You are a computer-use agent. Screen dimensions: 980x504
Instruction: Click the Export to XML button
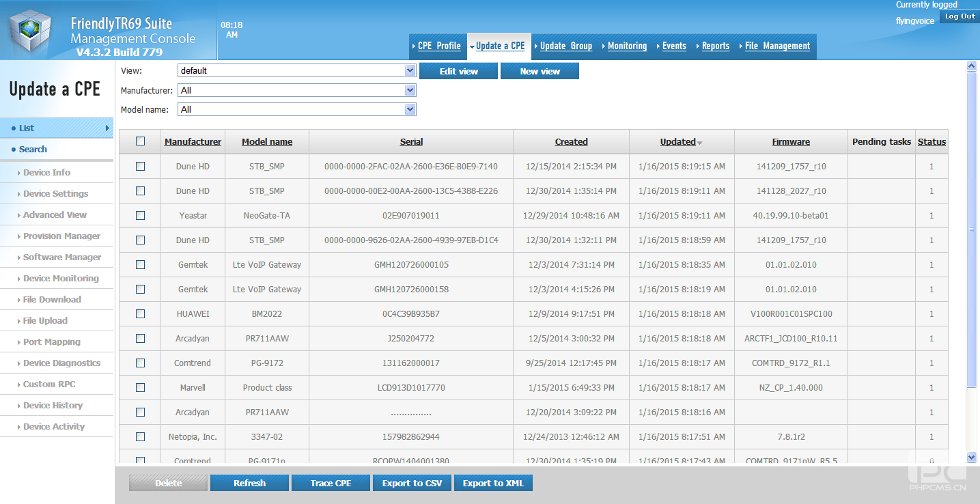[493, 483]
